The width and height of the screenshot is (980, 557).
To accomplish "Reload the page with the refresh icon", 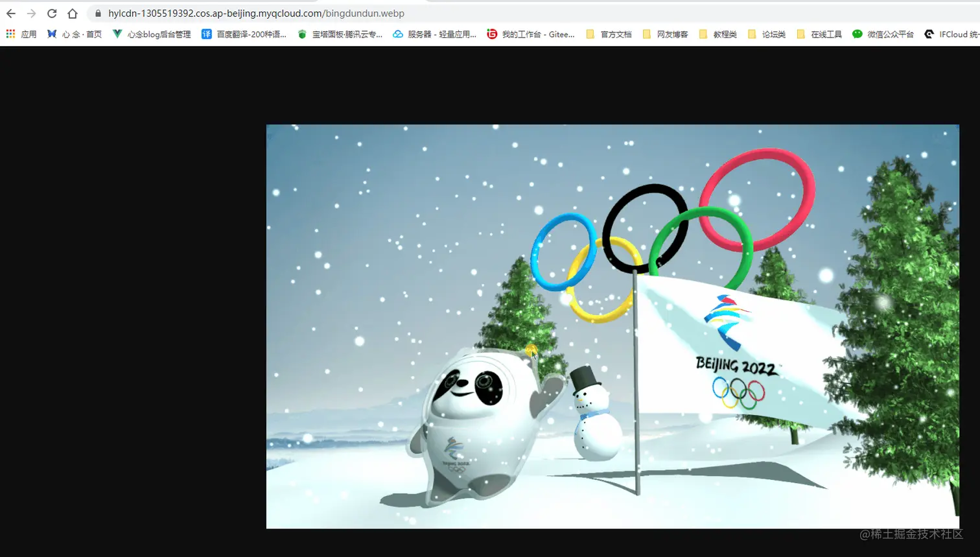I will tap(52, 14).
